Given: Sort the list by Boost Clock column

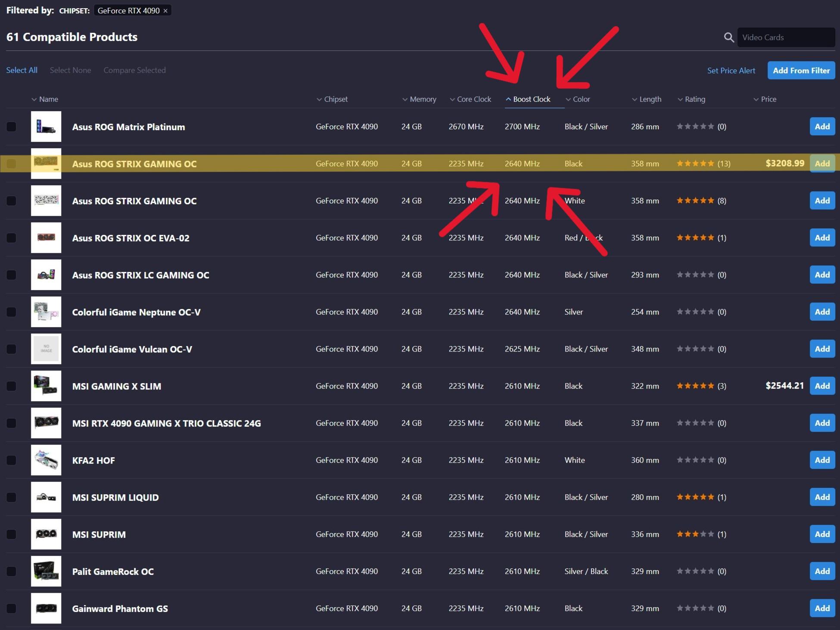Looking at the screenshot, I should (x=531, y=99).
